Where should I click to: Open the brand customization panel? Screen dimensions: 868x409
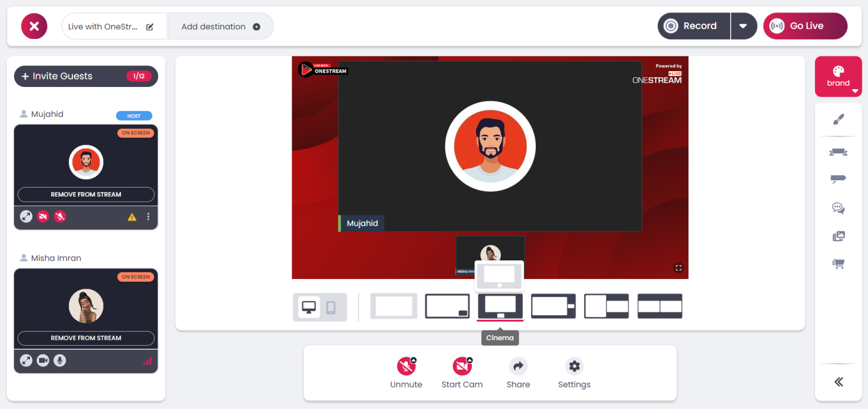click(x=838, y=76)
